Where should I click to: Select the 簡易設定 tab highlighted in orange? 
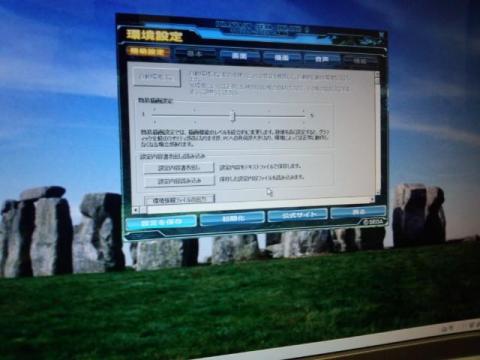(x=149, y=52)
